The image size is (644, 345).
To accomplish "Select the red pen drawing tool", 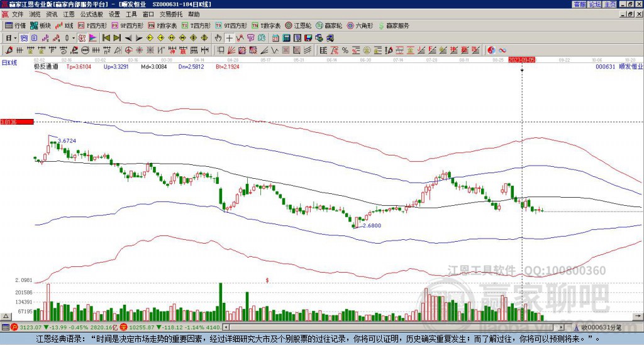I will pos(9,50).
